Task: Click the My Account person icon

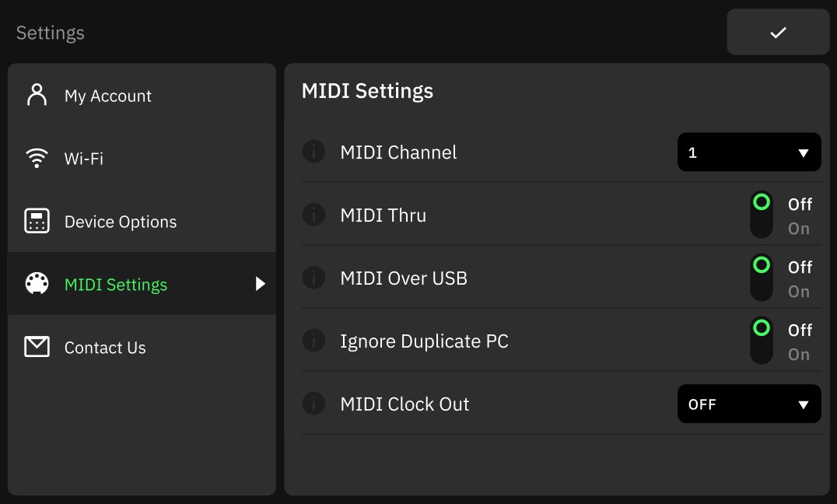Action: tap(37, 96)
